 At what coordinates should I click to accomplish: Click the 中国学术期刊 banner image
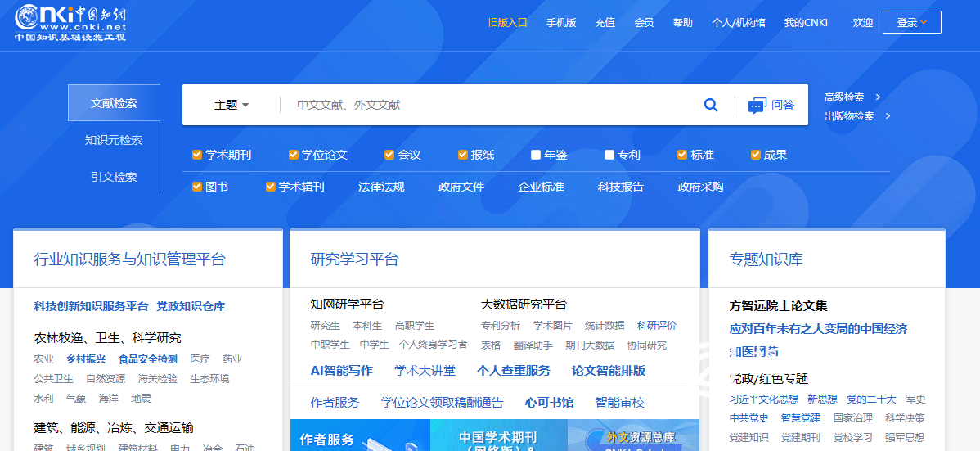pos(499,435)
